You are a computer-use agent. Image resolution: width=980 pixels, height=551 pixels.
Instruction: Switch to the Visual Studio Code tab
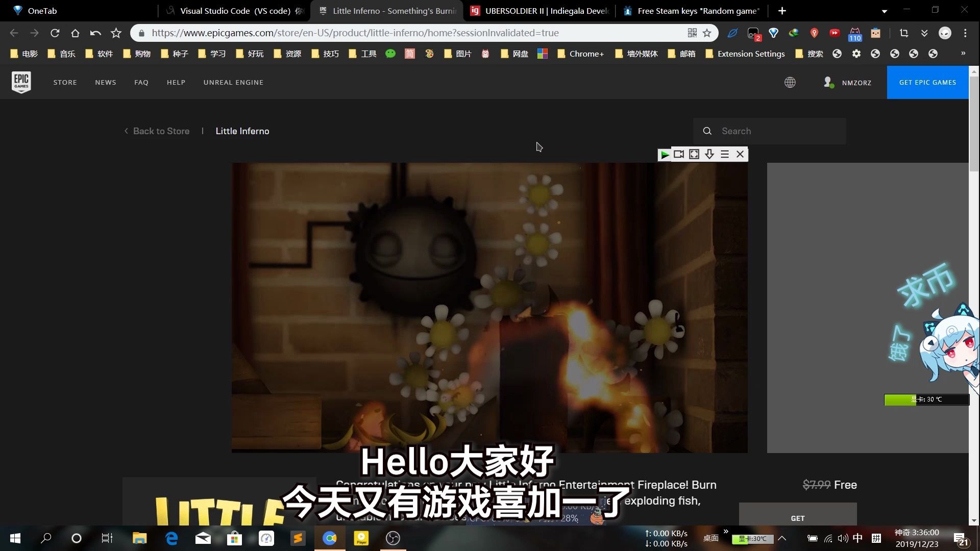235,11
